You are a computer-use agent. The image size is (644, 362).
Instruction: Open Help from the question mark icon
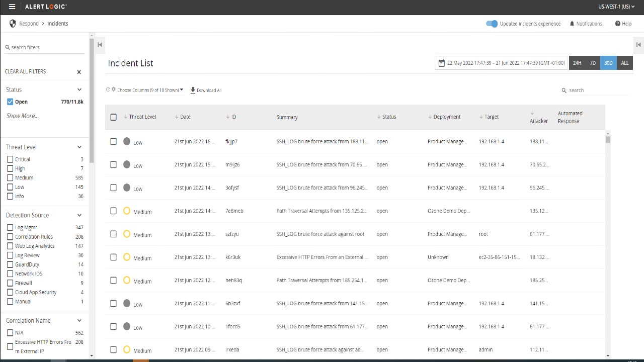(617, 24)
